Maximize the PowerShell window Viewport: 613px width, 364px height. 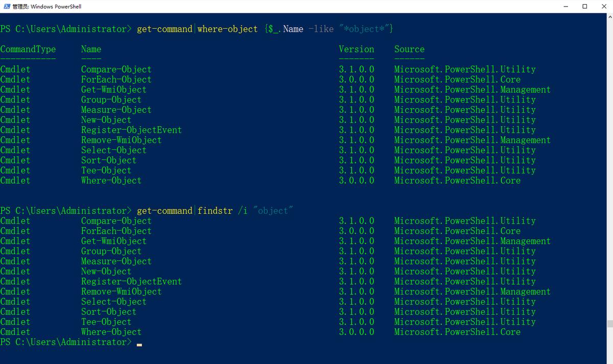click(x=585, y=7)
